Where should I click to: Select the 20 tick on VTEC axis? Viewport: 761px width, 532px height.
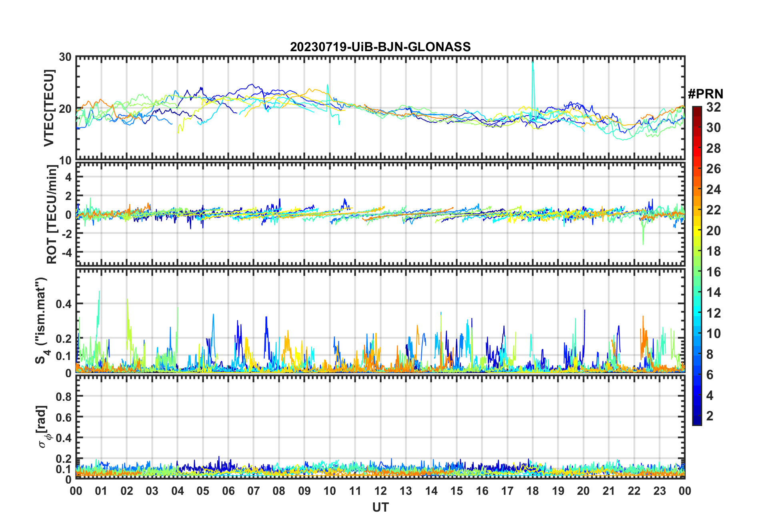65,108
